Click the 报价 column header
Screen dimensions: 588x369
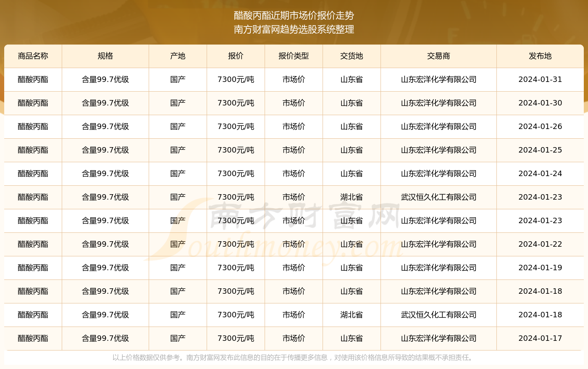click(x=236, y=56)
